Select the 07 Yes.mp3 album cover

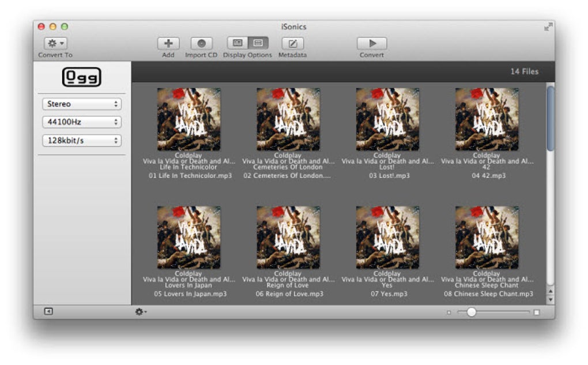coord(387,237)
